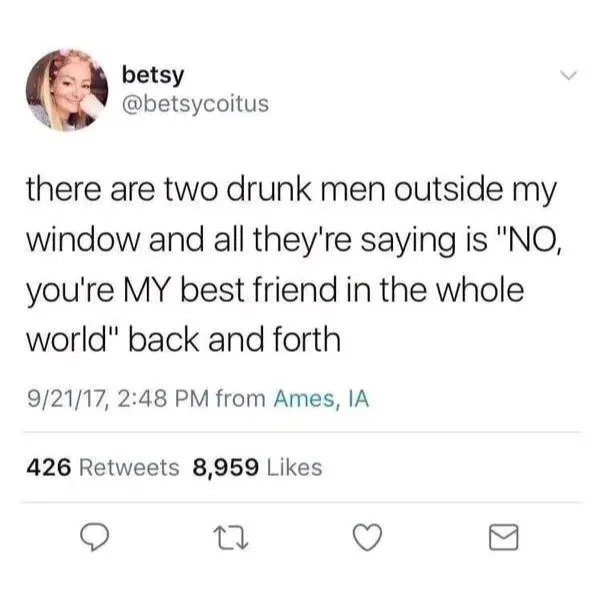Retweet this tweet using the arrows icon
The width and height of the screenshot is (600, 600).
point(231,538)
